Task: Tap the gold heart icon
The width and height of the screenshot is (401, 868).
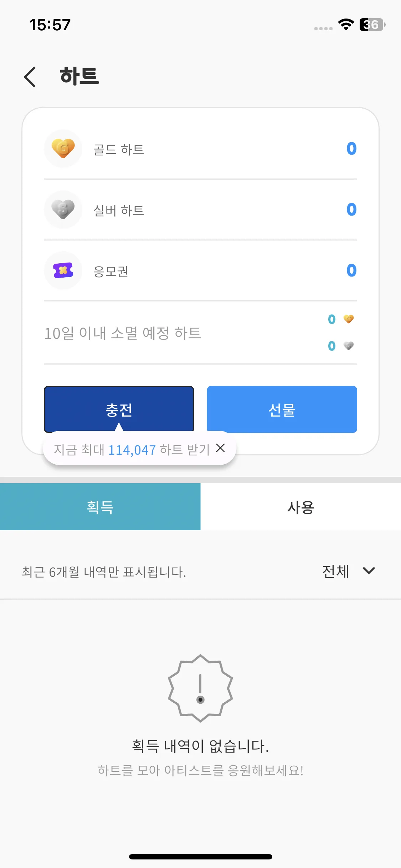Action: pos(63,149)
